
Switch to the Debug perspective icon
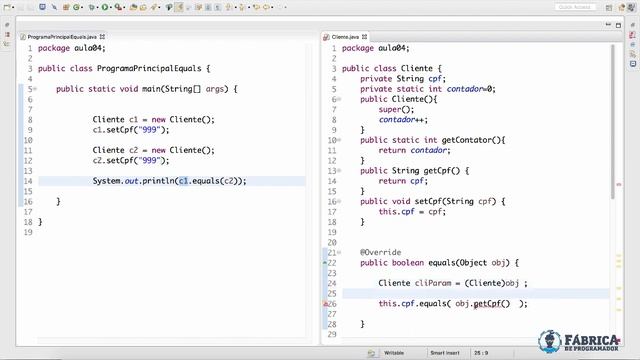click(x=632, y=7)
